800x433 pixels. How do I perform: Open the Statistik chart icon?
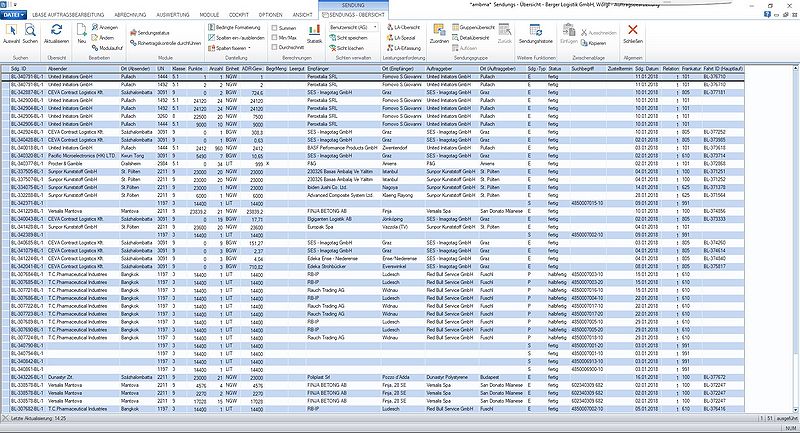click(x=314, y=34)
